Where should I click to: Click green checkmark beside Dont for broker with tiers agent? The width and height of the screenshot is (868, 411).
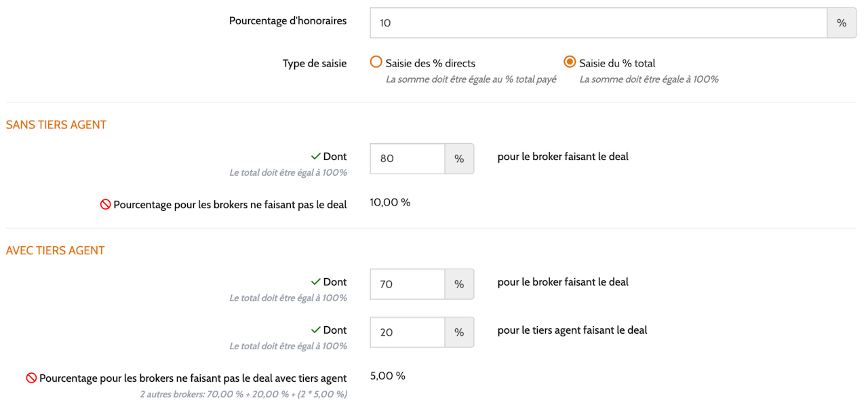coord(315,282)
